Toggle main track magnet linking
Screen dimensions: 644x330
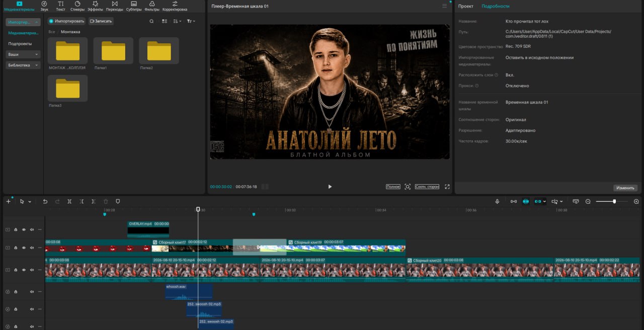514,201
